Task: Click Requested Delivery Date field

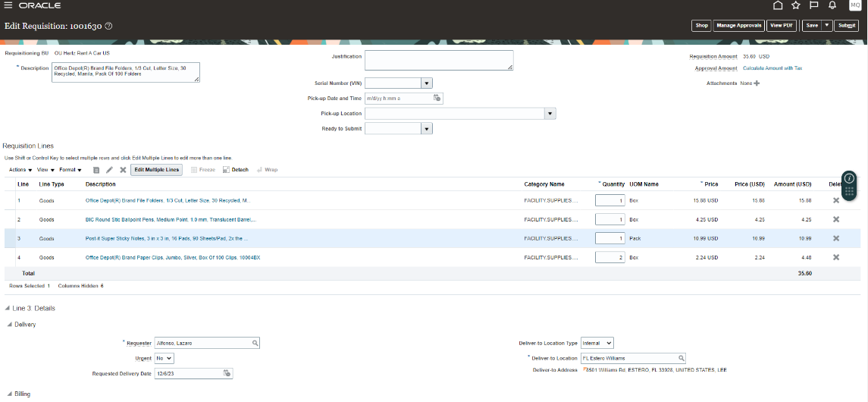Action: coord(188,374)
